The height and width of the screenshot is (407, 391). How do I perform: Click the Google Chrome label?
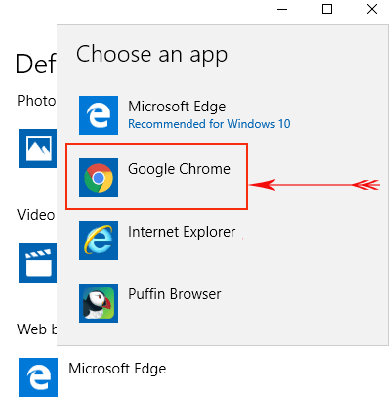point(179,169)
